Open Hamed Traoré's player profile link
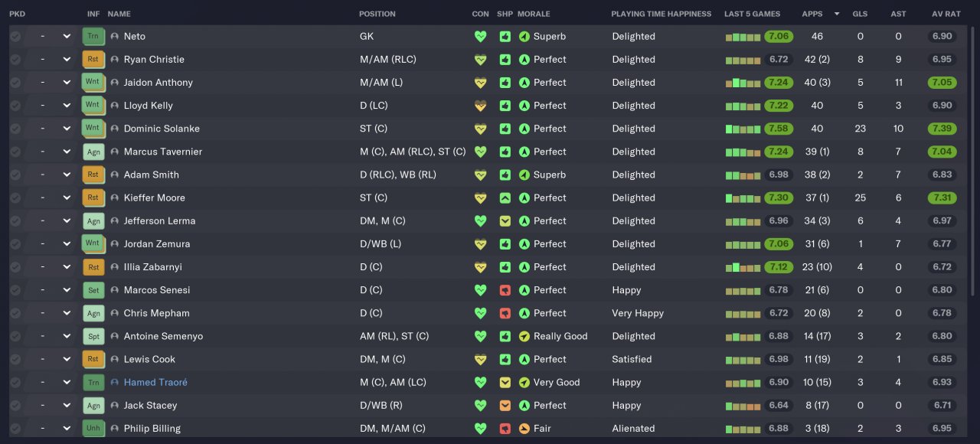The width and height of the screenshot is (980, 444). point(155,382)
